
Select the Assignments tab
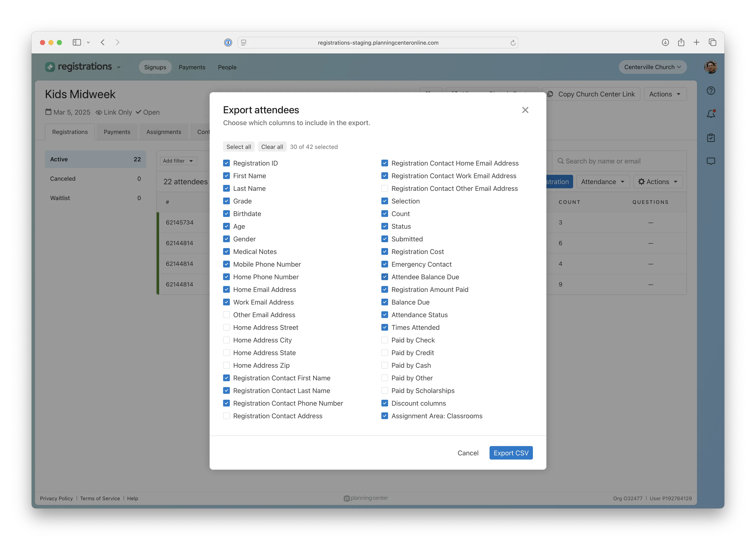164,132
